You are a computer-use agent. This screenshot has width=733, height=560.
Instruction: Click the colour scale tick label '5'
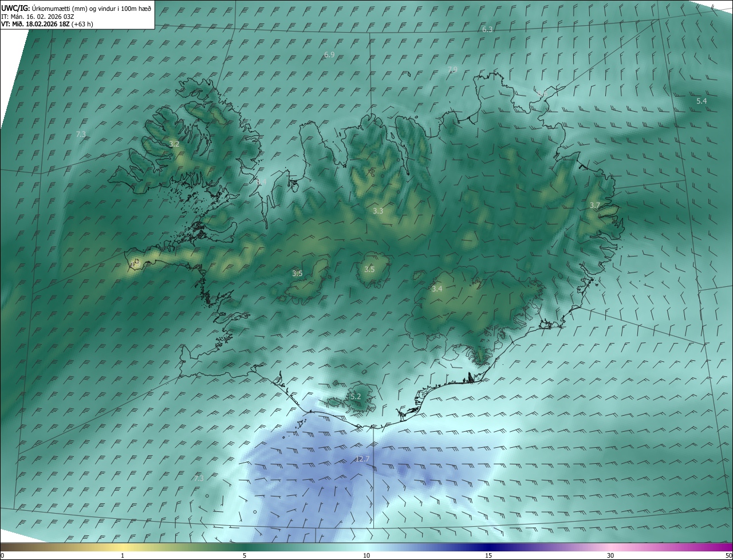pyautogui.click(x=245, y=555)
